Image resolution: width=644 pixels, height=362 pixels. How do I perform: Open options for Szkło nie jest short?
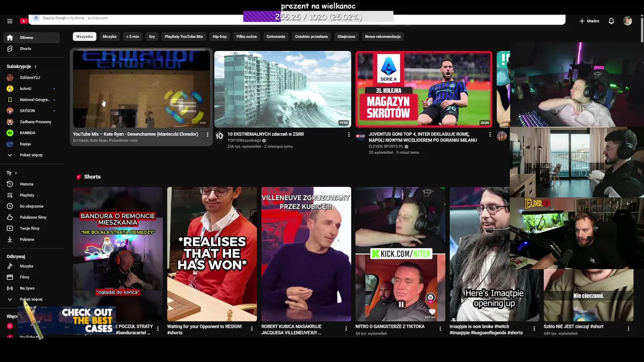[628, 328]
